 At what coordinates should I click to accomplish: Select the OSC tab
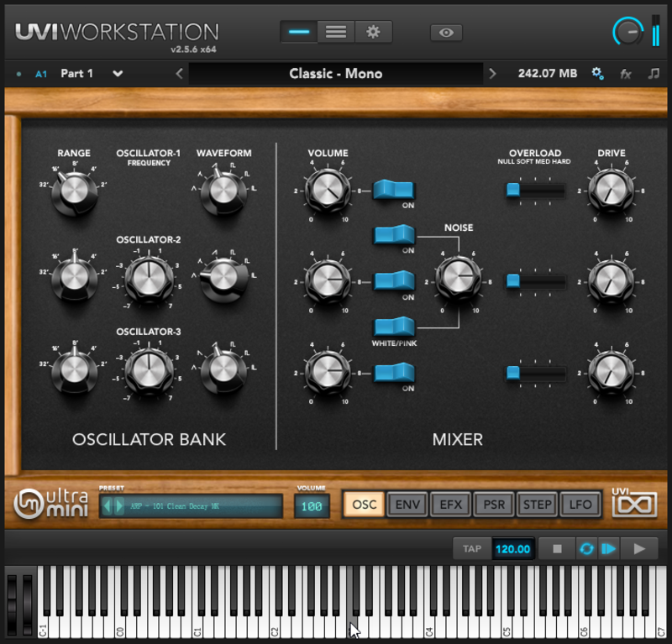pyautogui.click(x=364, y=505)
